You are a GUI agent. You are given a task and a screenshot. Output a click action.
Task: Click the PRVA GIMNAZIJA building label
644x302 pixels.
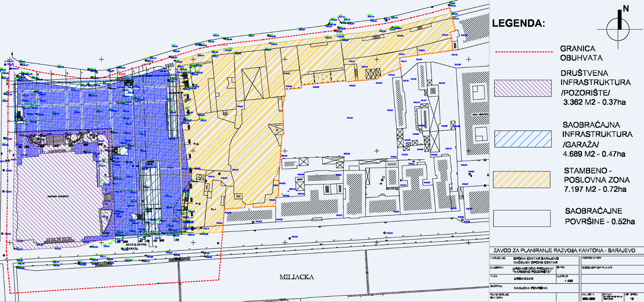click(x=480, y=115)
